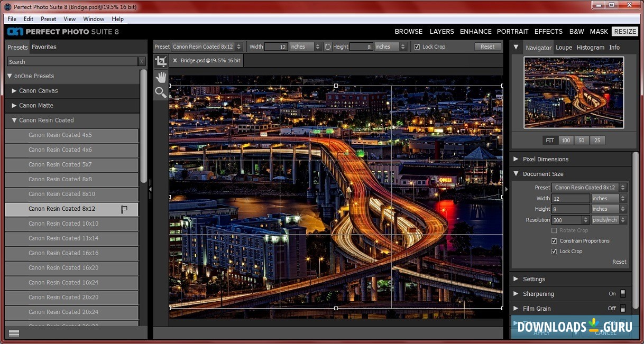Click the favorite flag on Canon Resin Coated 8x12
This screenshot has width=644, height=344.
coord(124,209)
